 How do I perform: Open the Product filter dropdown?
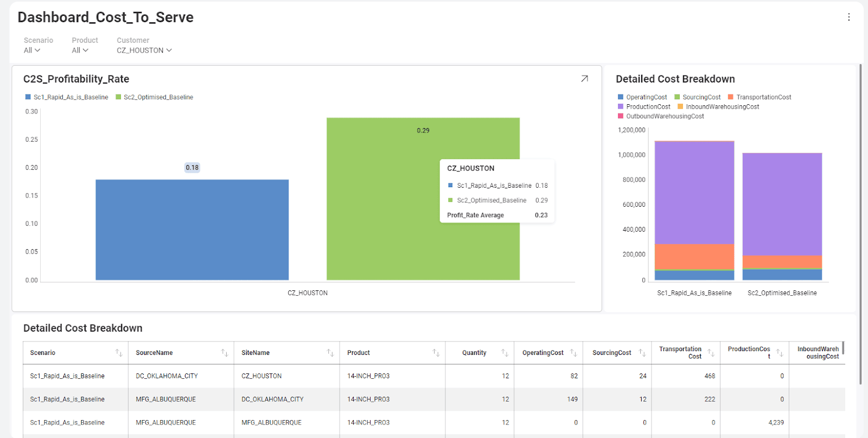(80, 50)
